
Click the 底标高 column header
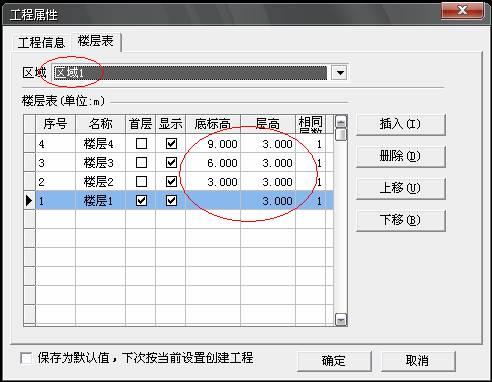[213, 124]
